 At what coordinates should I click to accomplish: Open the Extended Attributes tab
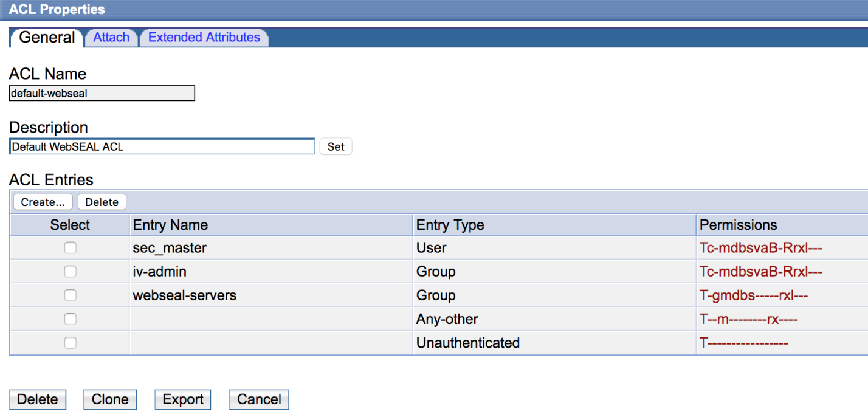tap(204, 37)
